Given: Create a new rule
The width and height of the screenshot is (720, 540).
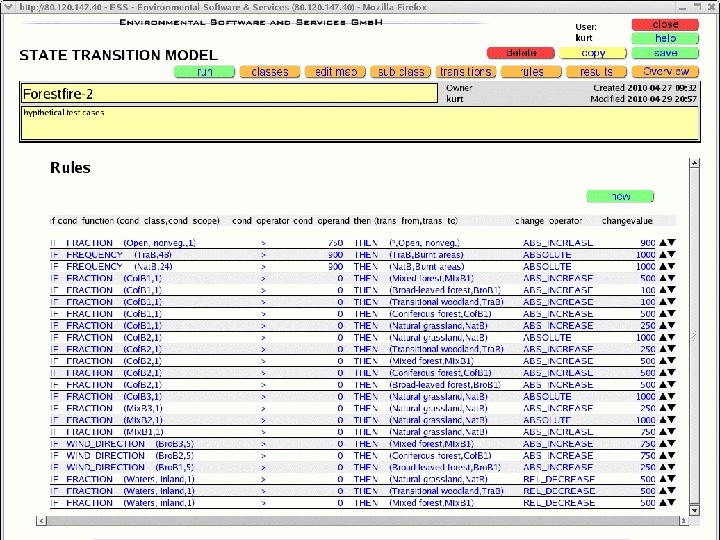Looking at the screenshot, I should click(620, 197).
